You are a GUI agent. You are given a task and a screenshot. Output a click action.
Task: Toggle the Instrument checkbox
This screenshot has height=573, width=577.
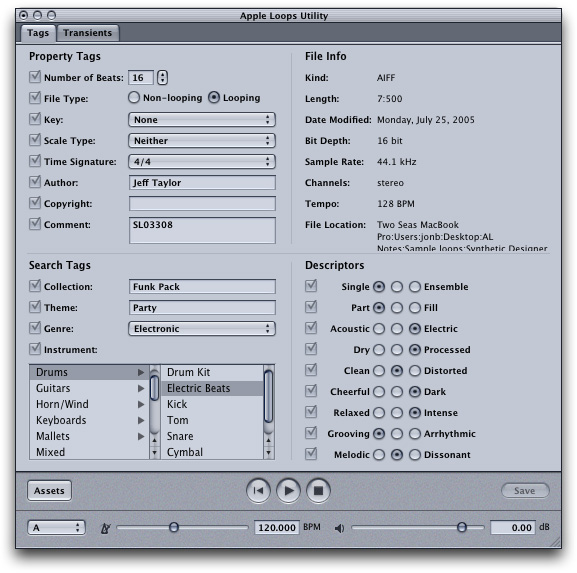click(35, 349)
